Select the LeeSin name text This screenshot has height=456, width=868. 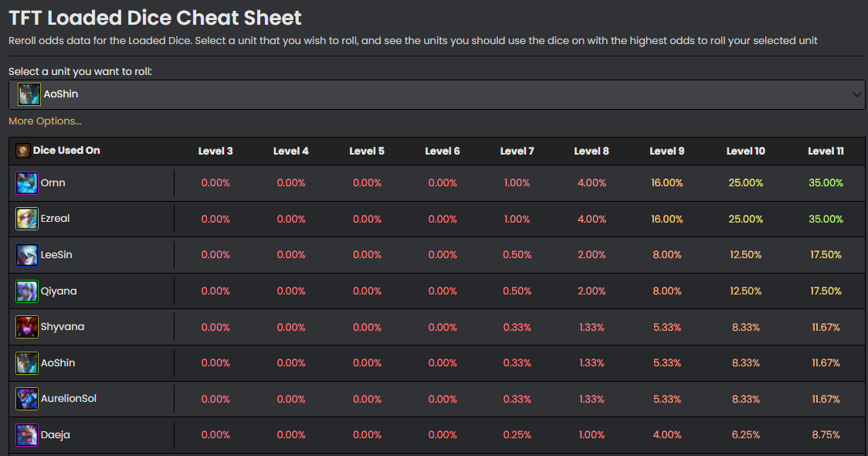click(56, 255)
